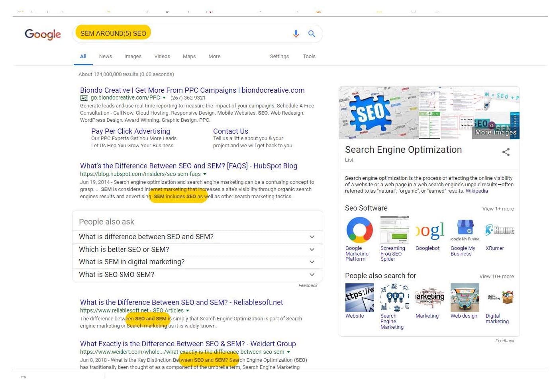This screenshot has height=392, width=551.
Task: Open search Settings
Action: click(279, 57)
